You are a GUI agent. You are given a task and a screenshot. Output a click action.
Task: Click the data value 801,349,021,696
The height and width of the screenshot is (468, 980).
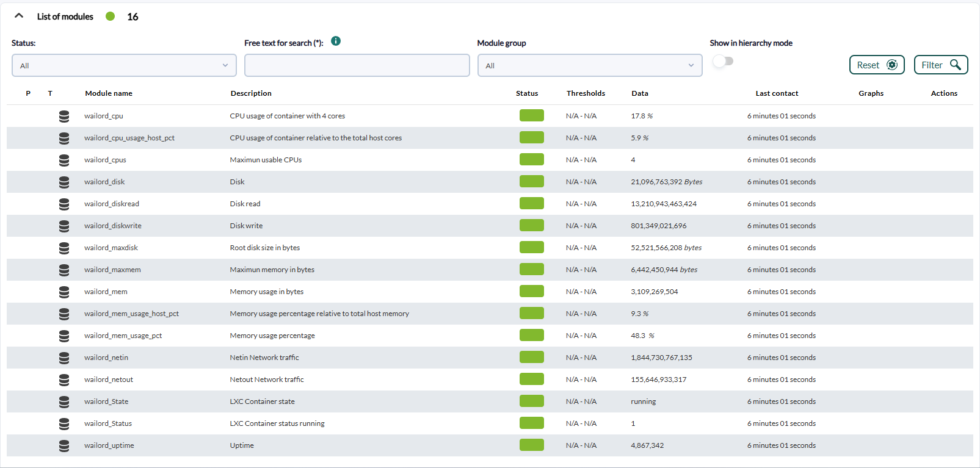point(659,226)
